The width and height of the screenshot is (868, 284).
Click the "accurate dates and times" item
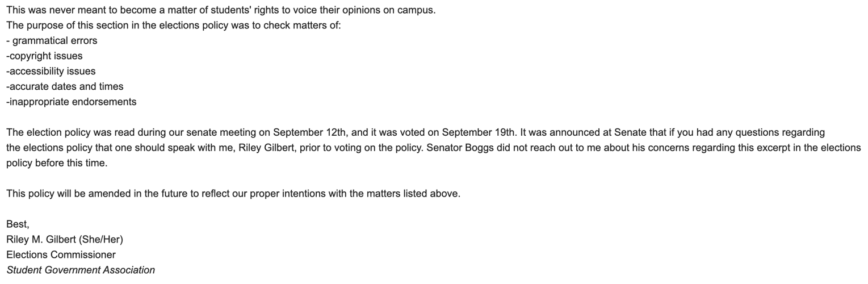tap(65, 87)
